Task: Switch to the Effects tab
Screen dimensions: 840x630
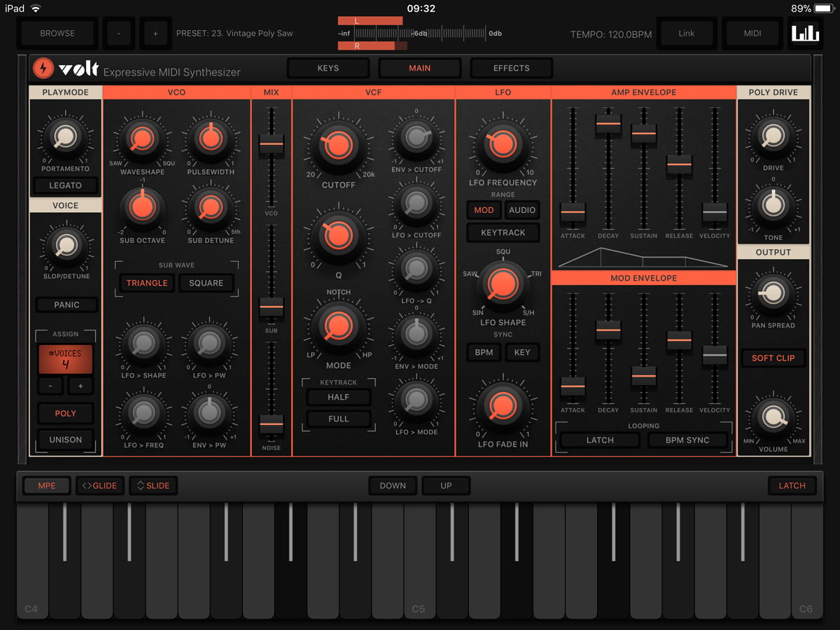Action: pos(512,68)
